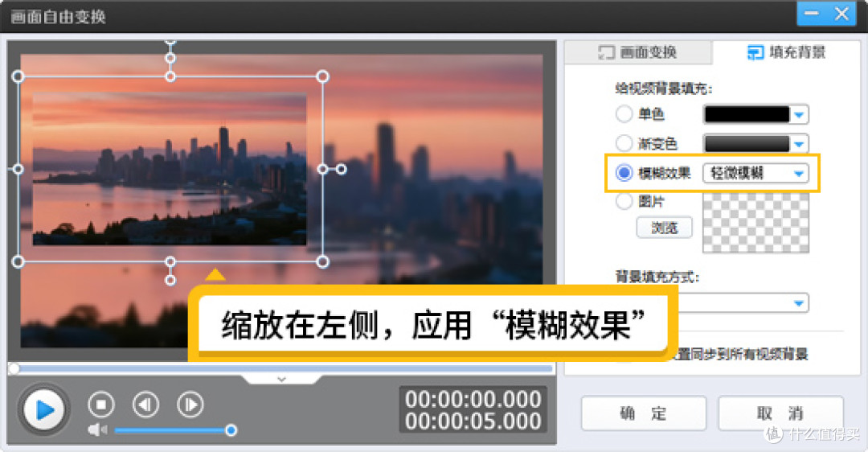Click the bottom-right corner transform handle
868x452 pixels.
(x=323, y=261)
